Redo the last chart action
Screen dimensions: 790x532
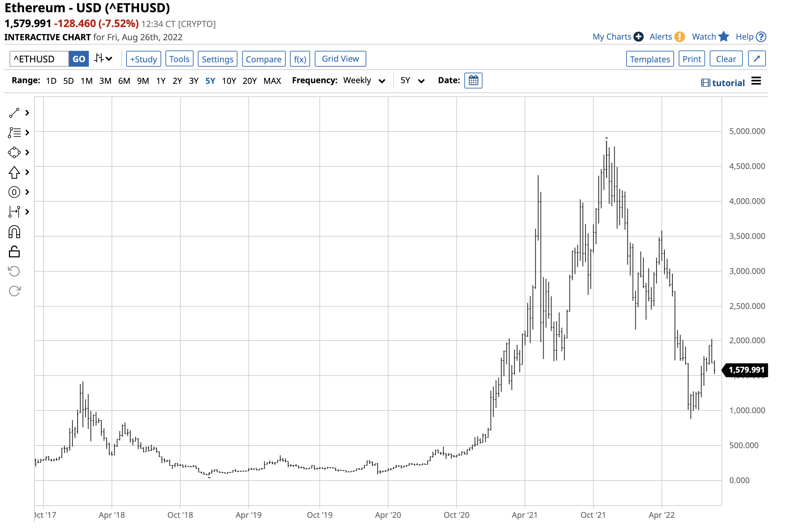pyautogui.click(x=15, y=291)
